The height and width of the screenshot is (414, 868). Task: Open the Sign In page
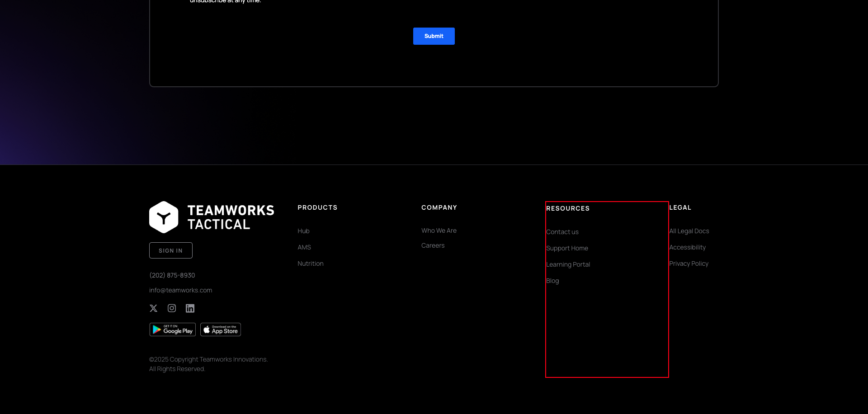[170, 250]
